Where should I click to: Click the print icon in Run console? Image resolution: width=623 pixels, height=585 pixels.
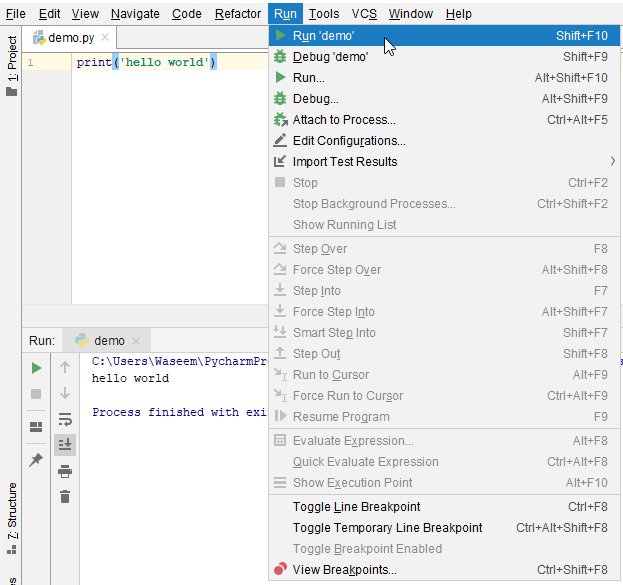point(65,471)
